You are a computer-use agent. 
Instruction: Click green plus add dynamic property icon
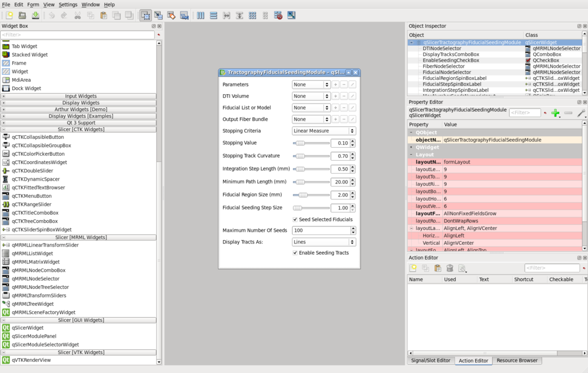[555, 112]
